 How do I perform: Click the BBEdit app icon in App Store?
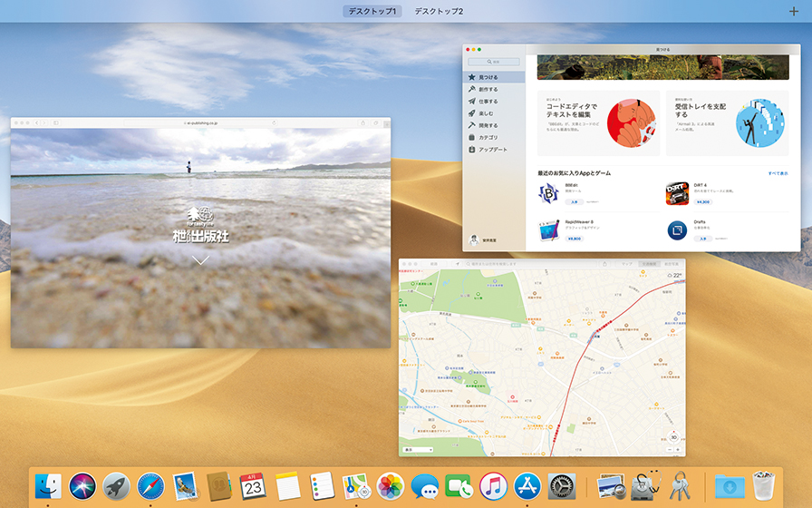548,192
